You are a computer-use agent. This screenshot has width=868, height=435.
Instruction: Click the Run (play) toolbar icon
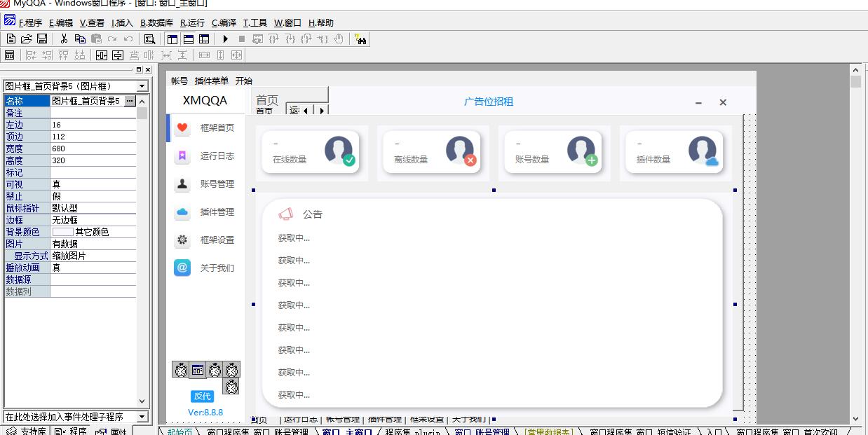pos(226,39)
